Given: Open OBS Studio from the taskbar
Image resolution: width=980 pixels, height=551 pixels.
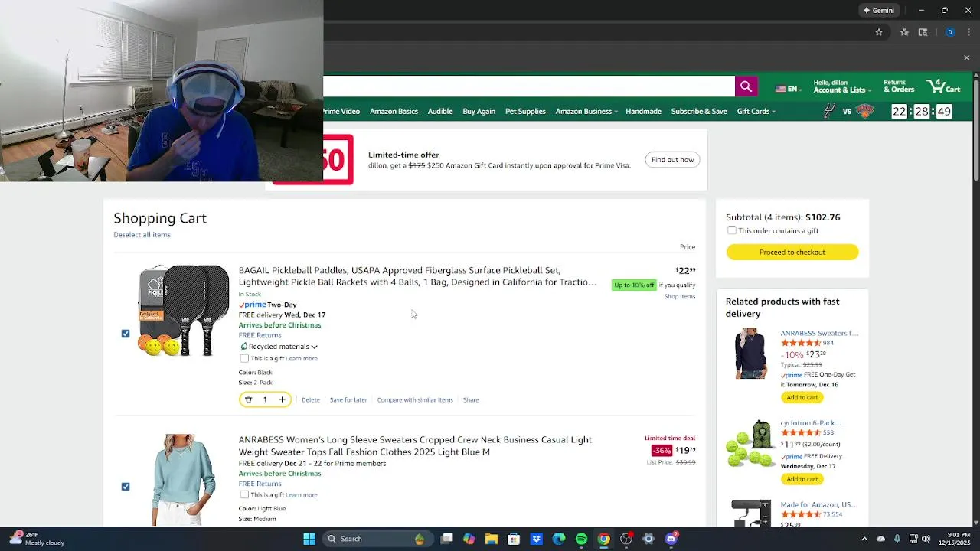Looking at the screenshot, I should pyautogui.click(x=626, y=539).
